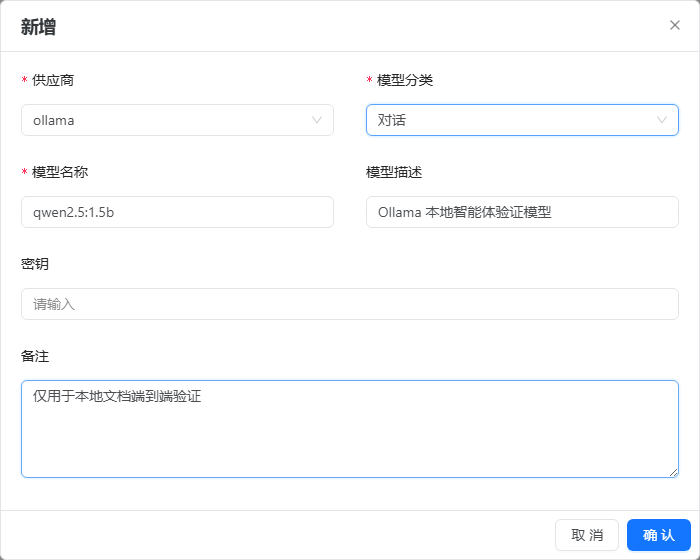Click the 模型描述 field label
The height and width of the screenshot is (560, 700).
(394, 172)
